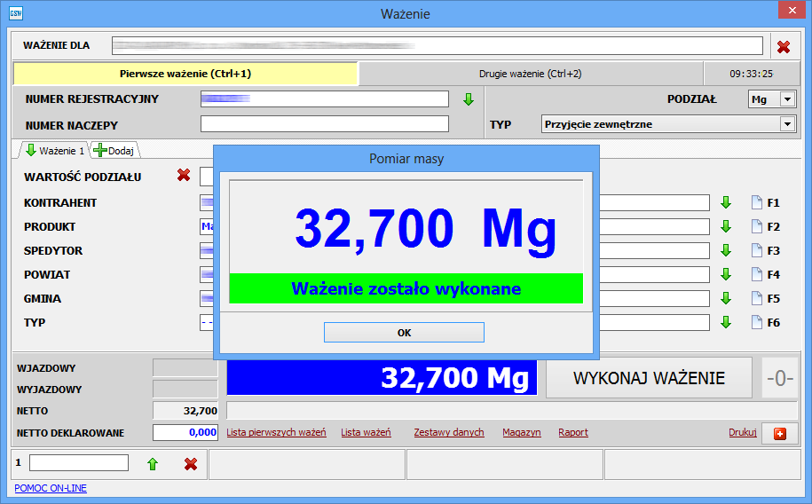This screenshot has height=504, width=812.
Task: Click the F1 document icon for Kontrahent
Action: (757, 202)
